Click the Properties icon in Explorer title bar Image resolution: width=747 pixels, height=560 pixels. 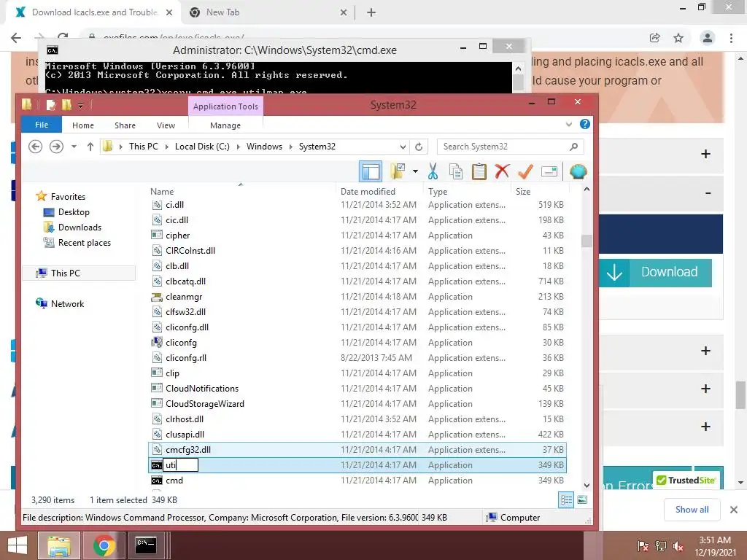[51, 105]
